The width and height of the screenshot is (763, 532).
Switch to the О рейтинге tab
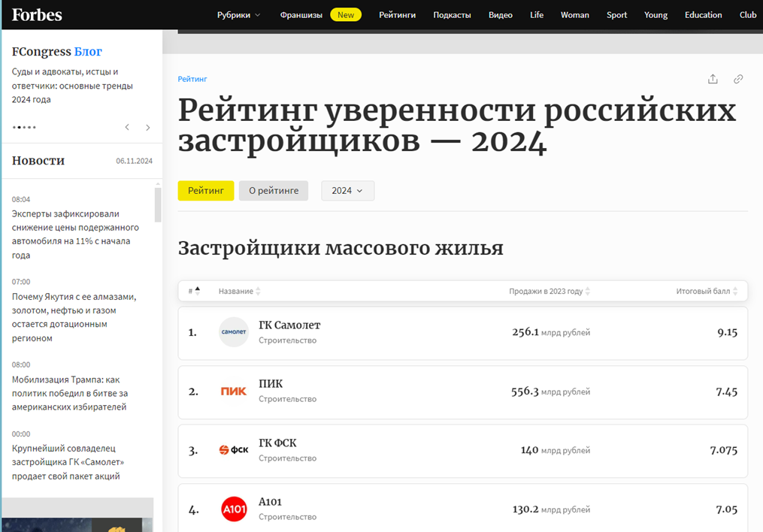(274, 191)
